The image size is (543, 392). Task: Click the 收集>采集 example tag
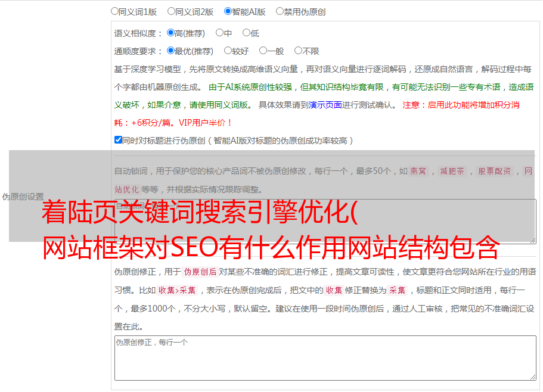pyautogui.click(x=177, y=290)
